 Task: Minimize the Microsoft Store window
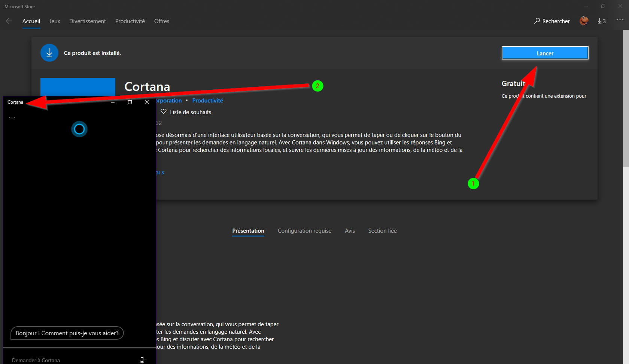(x=586, y=6)
